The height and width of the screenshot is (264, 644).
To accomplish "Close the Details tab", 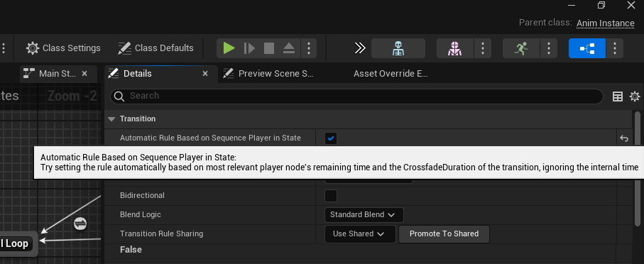I will [x=205, y=74].
